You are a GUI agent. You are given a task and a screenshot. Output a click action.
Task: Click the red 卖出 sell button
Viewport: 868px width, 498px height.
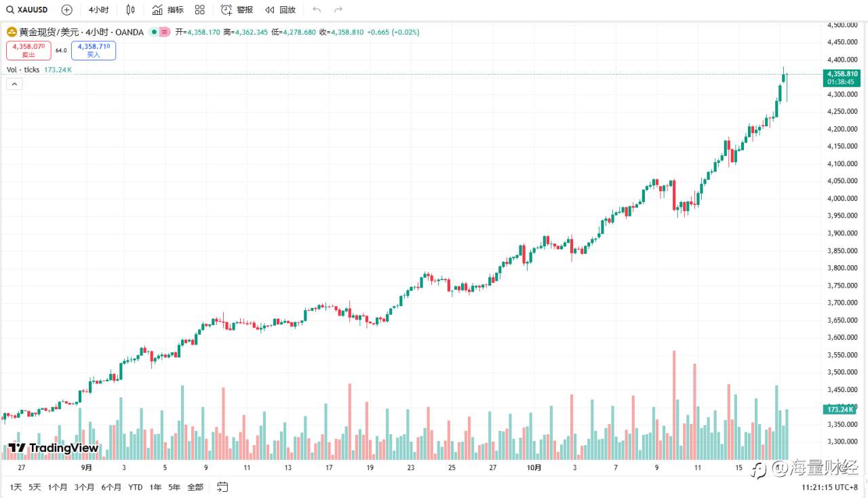(28, 50)
